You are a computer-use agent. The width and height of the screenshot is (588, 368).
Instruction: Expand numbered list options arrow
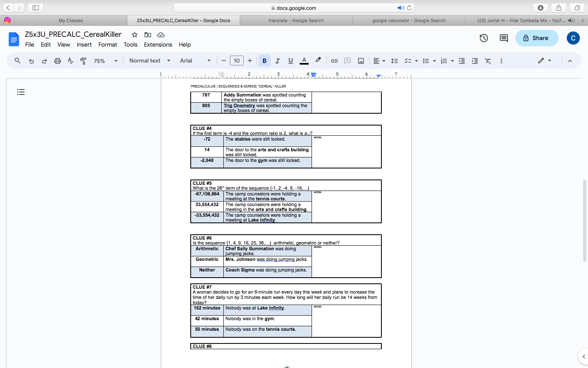(452, 61)
